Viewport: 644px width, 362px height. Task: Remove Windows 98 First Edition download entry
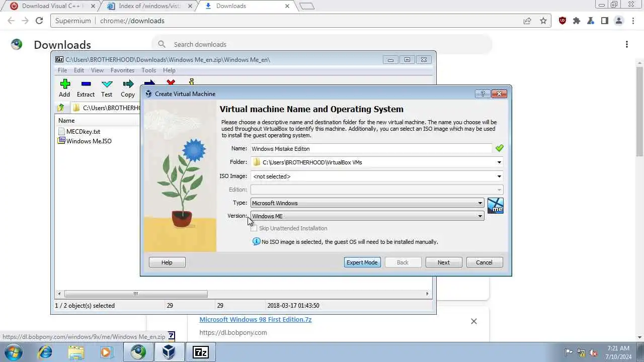coord(473,321)
